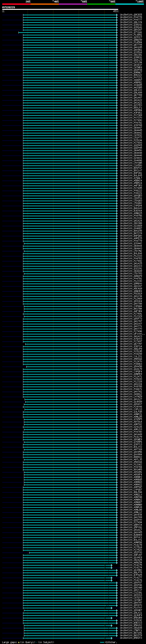The image size is (146, 644).
Task: Select the hit label UniRef100_Q765P5
Action: [131, 419]
